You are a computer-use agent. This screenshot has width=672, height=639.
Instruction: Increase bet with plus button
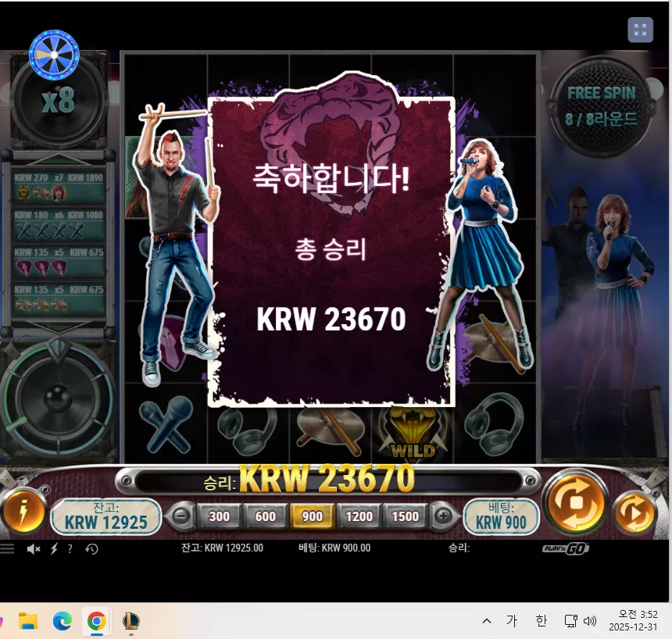[x=444, y=516]
